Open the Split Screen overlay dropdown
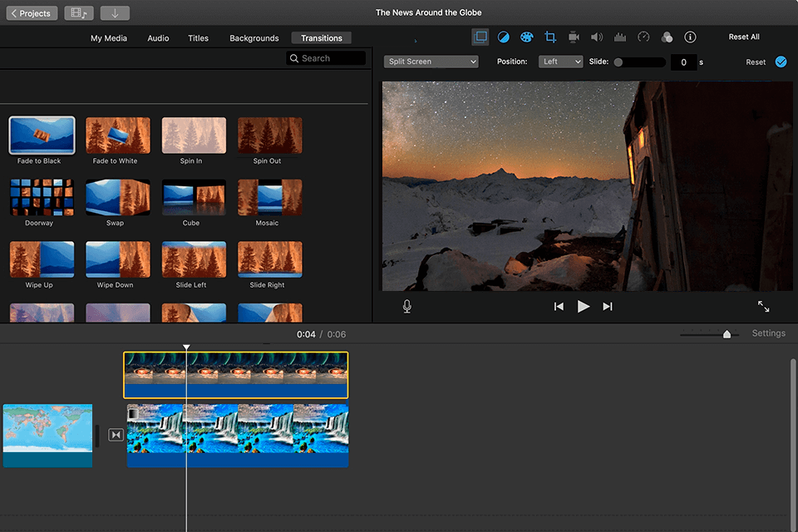Screen dimensions: 798x532 (x=431, y=62)
